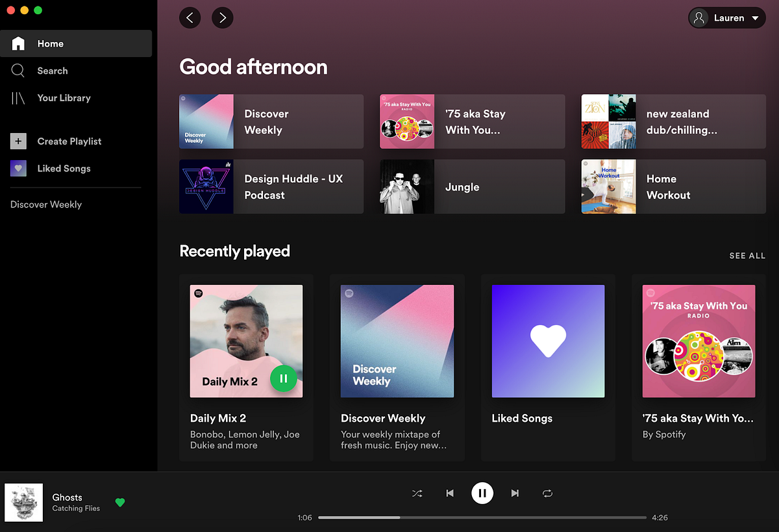779x532 pixels.
Task: Skip to the next track
Action: (x=515, y=493)
